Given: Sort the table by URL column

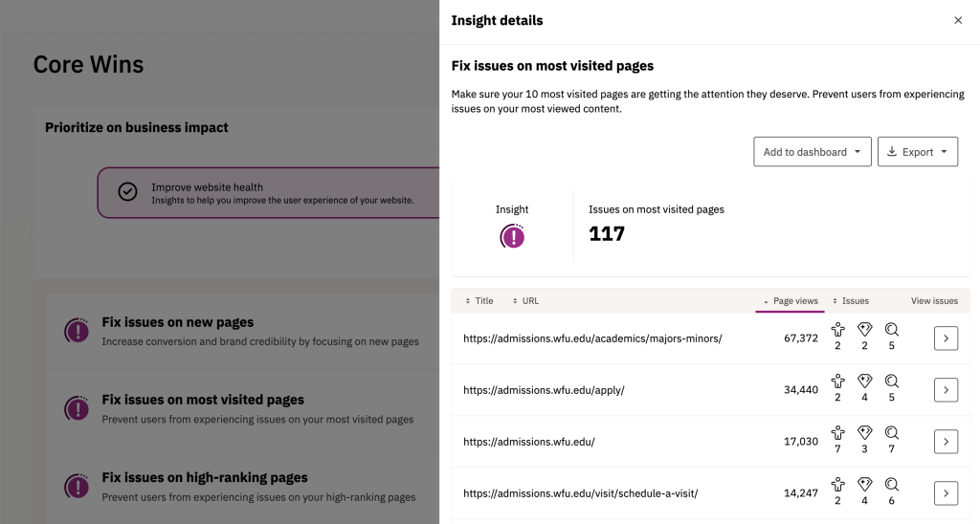Looking at the screenshot, I should [525, 301].
